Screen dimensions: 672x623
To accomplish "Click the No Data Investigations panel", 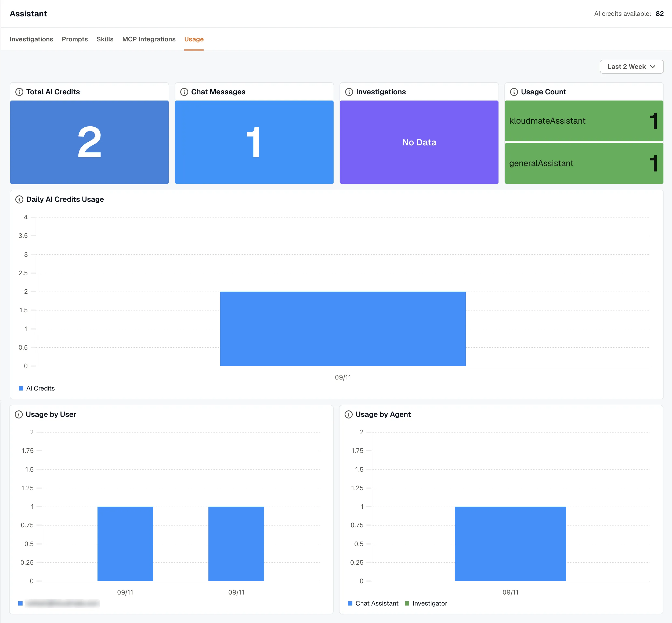I will pos(419,142).
